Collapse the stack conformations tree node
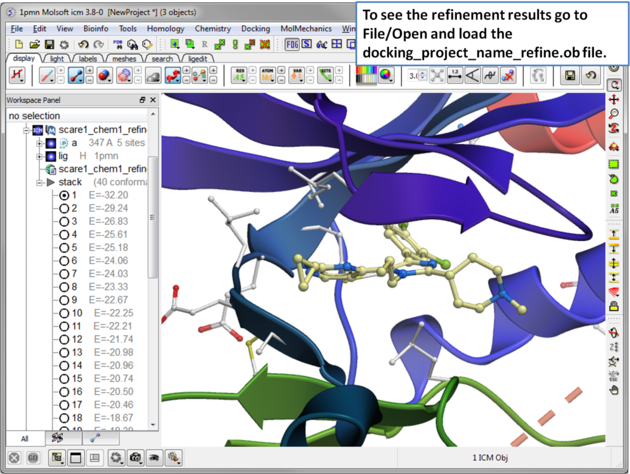630x474 pixels. pyautogui.click(x=40, y=182)
